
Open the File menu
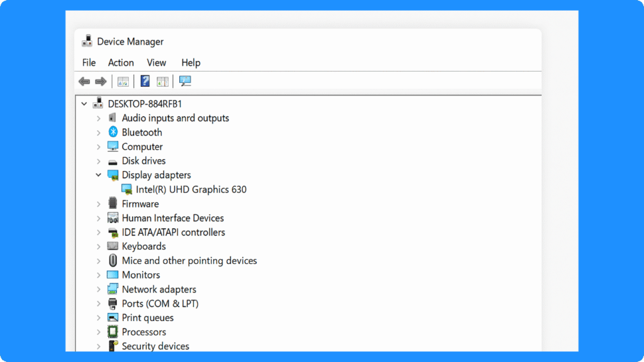(x=89, y=62)
